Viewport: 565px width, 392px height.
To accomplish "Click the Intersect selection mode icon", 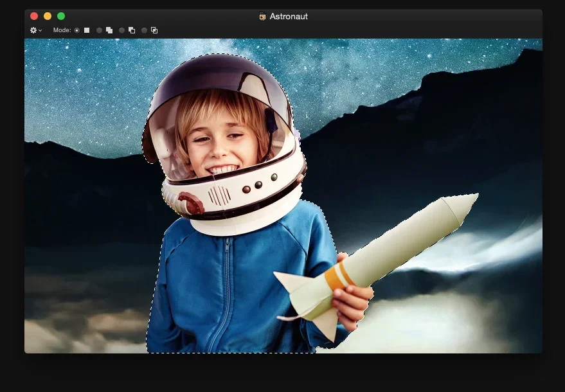I will (154, 30).
